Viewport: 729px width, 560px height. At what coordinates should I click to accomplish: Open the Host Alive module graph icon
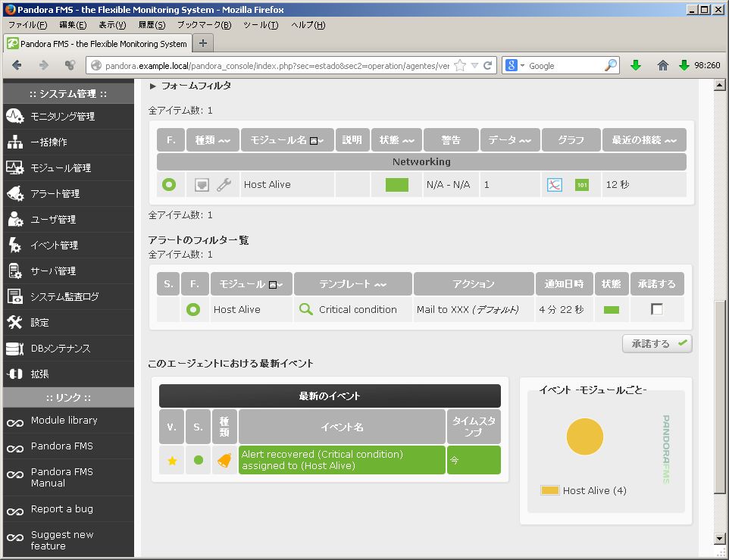(554, 184)
